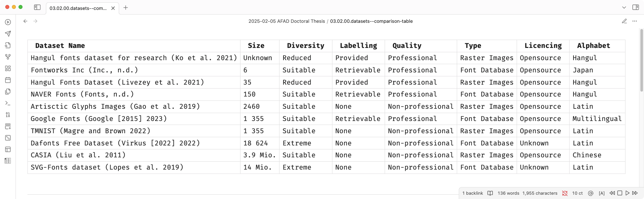The width and height of the screenshot is (644, 199).
Task: Open the command palette terminal icon
Action: pyautogui.click(x=8, y=103)
